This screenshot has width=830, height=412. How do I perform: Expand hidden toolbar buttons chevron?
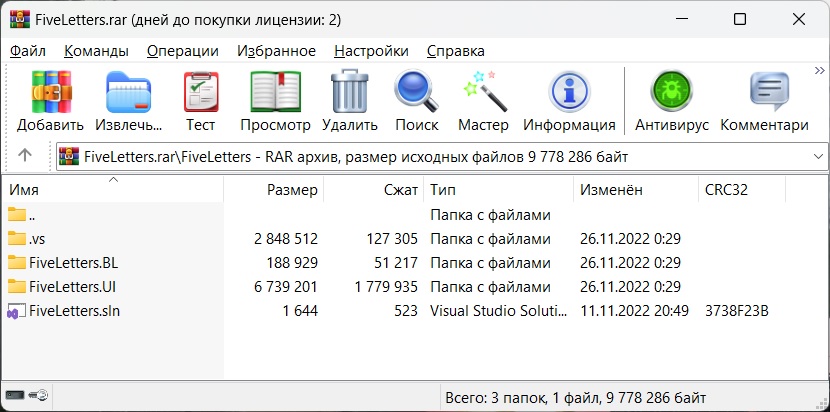(819, 71)
